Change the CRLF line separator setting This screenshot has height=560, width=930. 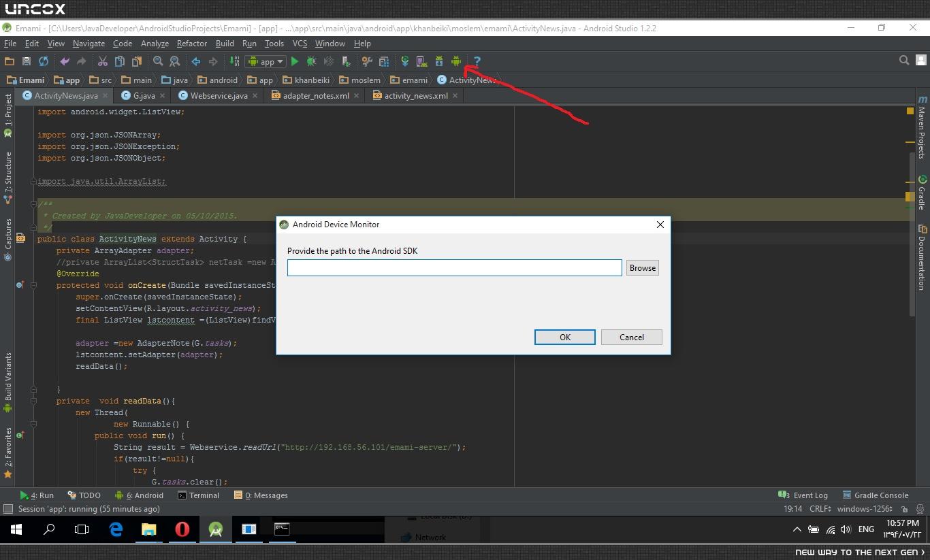tap(820, 509)
